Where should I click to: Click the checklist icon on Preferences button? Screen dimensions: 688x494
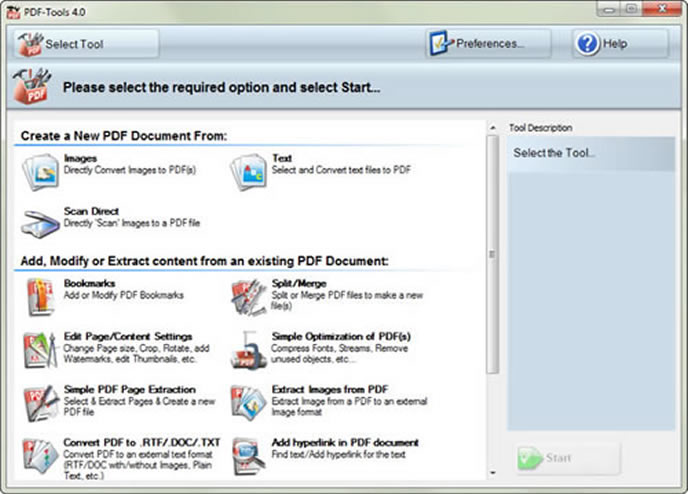click(441, 43)
